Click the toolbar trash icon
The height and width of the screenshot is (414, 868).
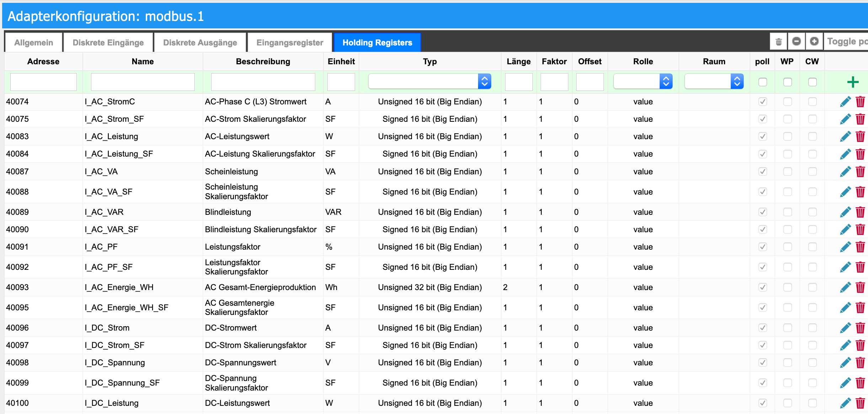(x=778, y=42)
